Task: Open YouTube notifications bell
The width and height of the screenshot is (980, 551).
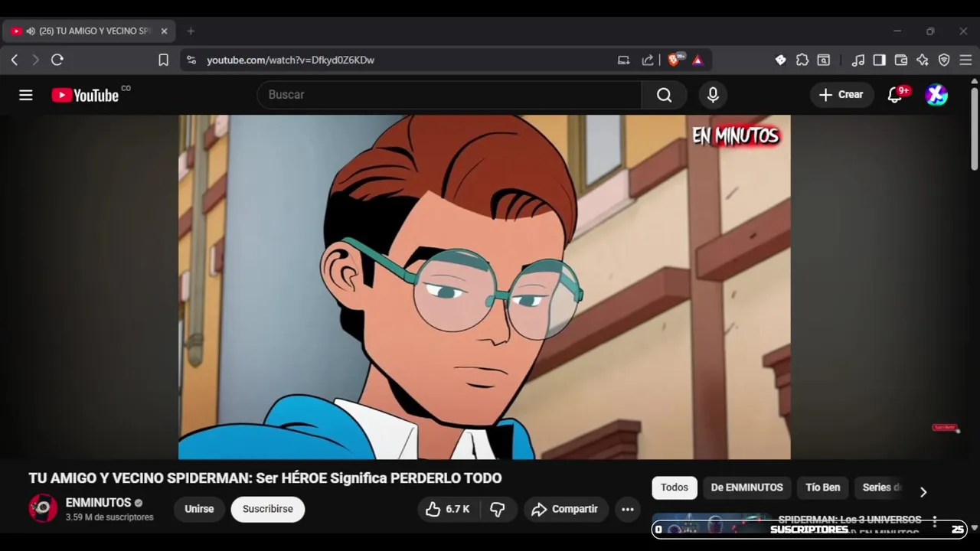Action: pyautogui.click(x=895, y=95)
